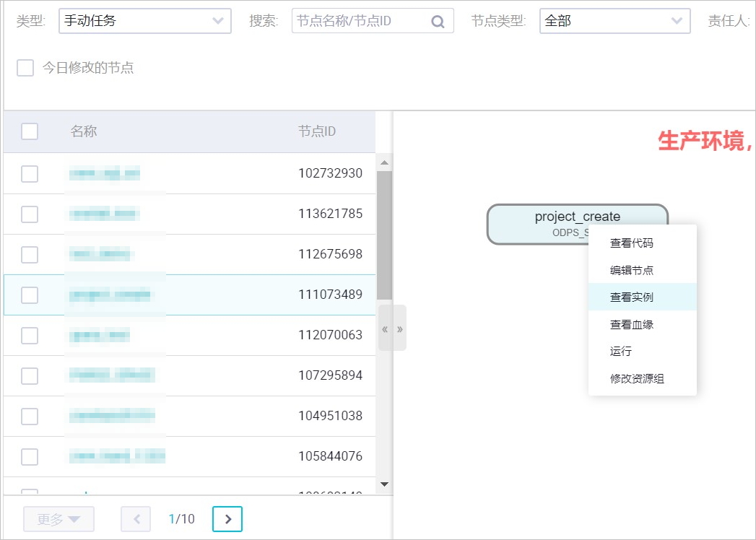
Task: Select 编辑节点 from context menu
Action: pos(642,270)
